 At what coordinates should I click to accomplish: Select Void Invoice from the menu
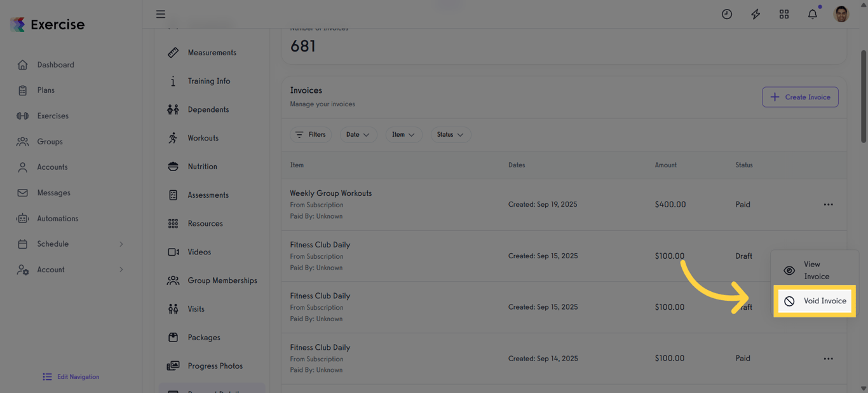click(x=815, y=301)
